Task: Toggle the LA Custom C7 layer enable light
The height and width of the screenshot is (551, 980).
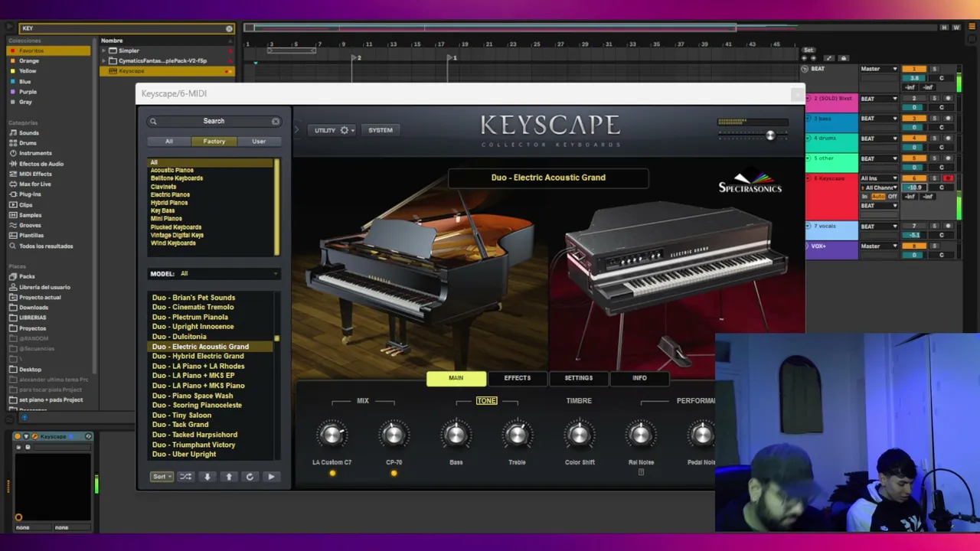Action: coord(332,473)
